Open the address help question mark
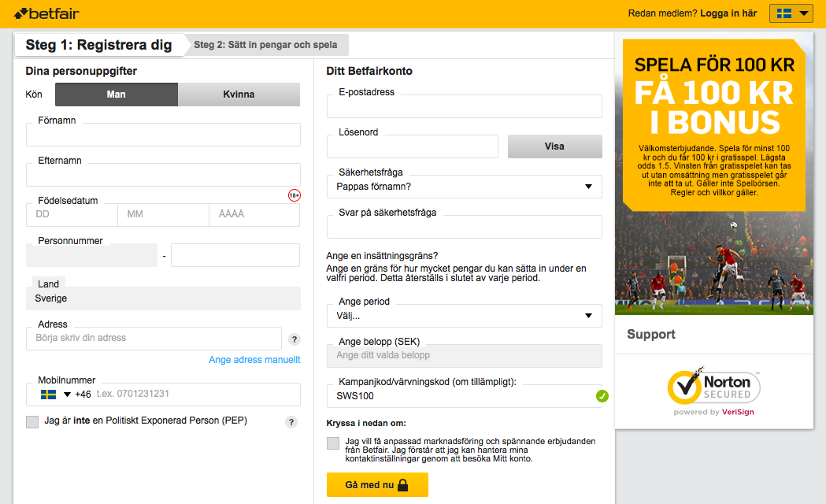Image resolution: width=826 pixels, height=504 pixels. click(294, 339)
